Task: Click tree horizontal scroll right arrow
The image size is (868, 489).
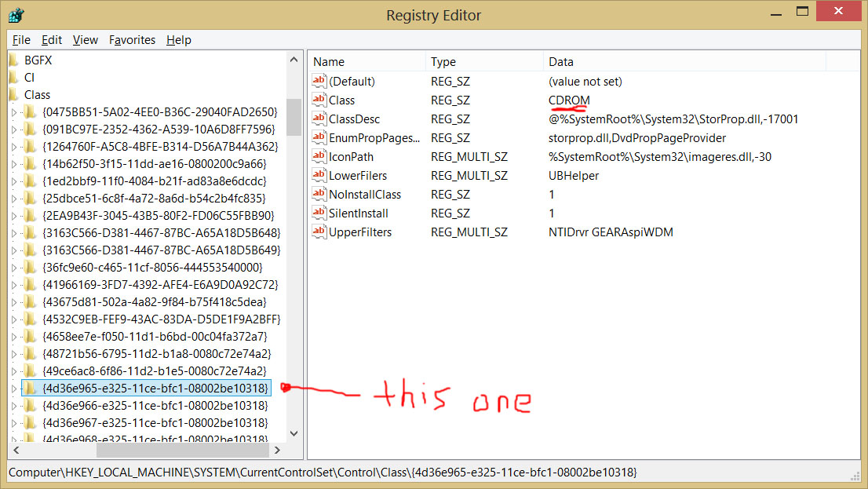Action: pos(277,451)
